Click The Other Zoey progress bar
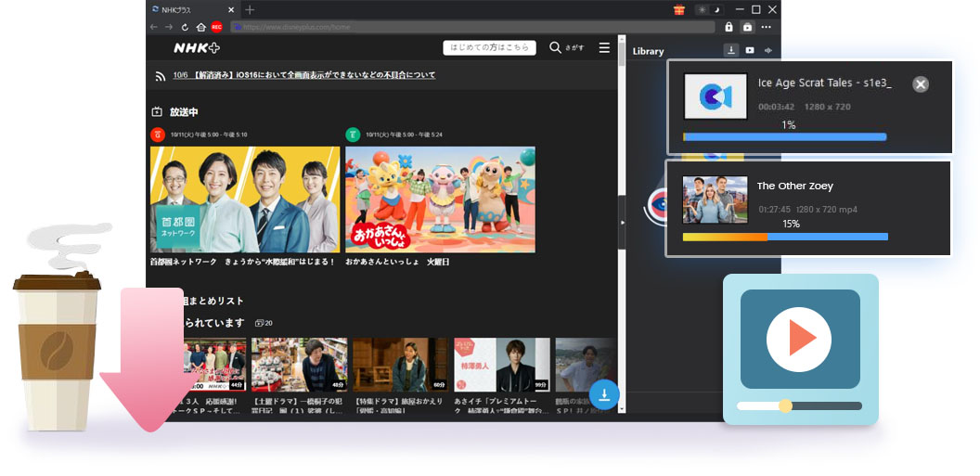The height and width of the screenshot is (476, 980). point(785,237)
